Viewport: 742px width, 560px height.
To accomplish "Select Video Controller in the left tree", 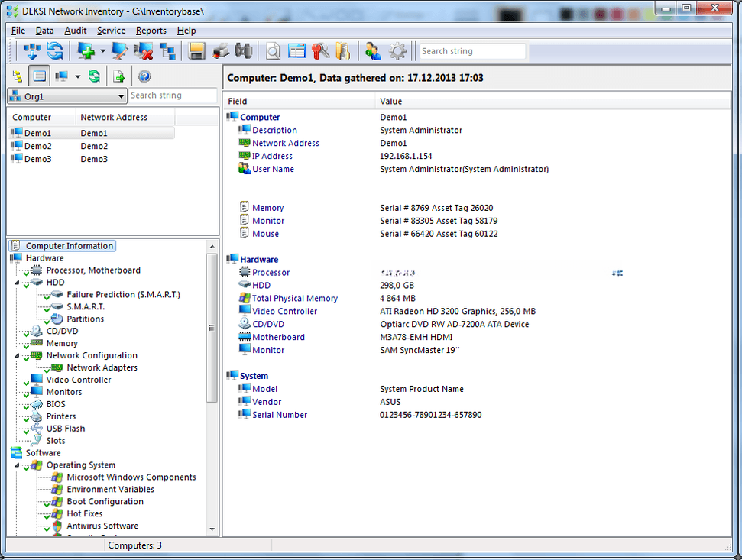I will pos(79,380).
